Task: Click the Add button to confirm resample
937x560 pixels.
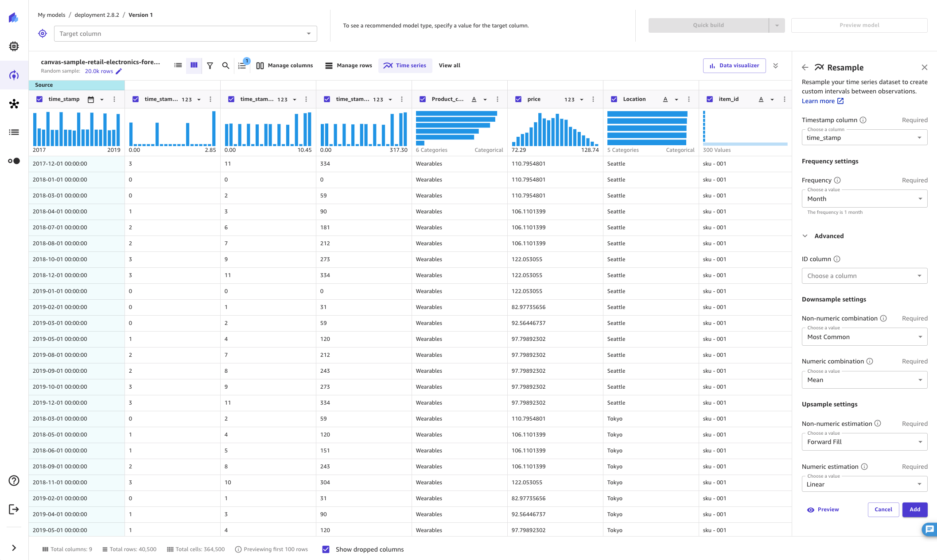Action: point(914,510)
